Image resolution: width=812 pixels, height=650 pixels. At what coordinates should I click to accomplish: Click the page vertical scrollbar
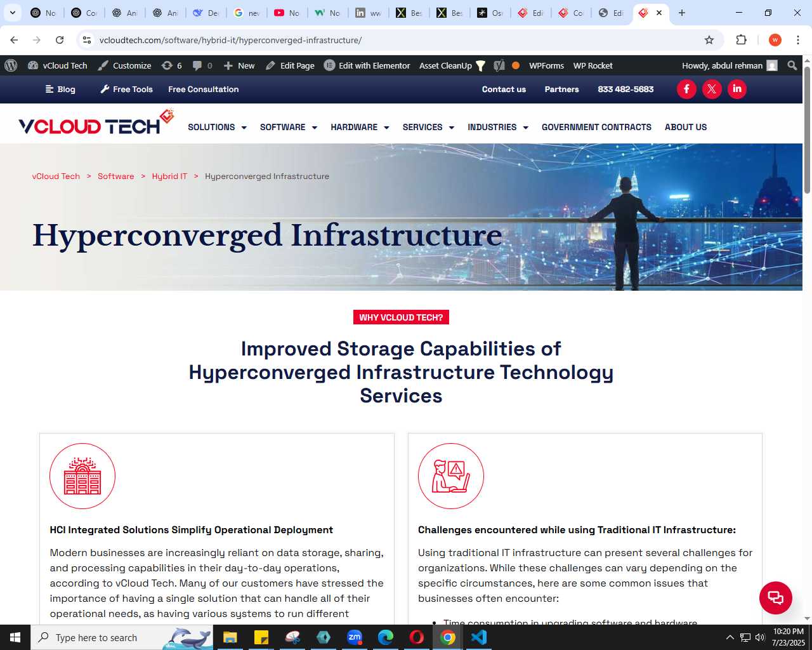click(807, 130)
